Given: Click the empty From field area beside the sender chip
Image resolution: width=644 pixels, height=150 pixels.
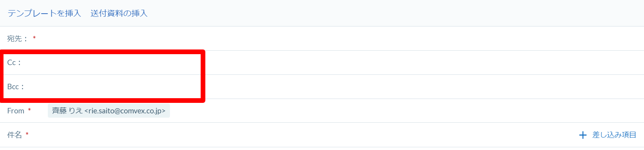Looking at the screenshot, I should (404, 111).
